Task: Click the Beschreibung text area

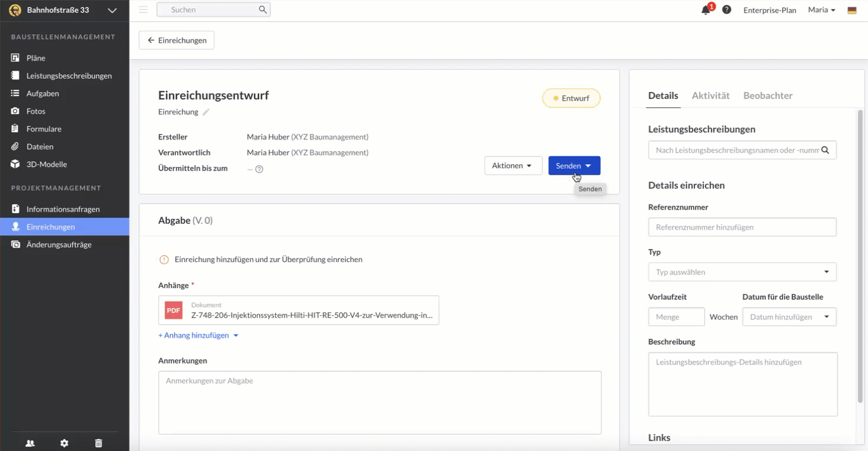Action: coord(743,384)
